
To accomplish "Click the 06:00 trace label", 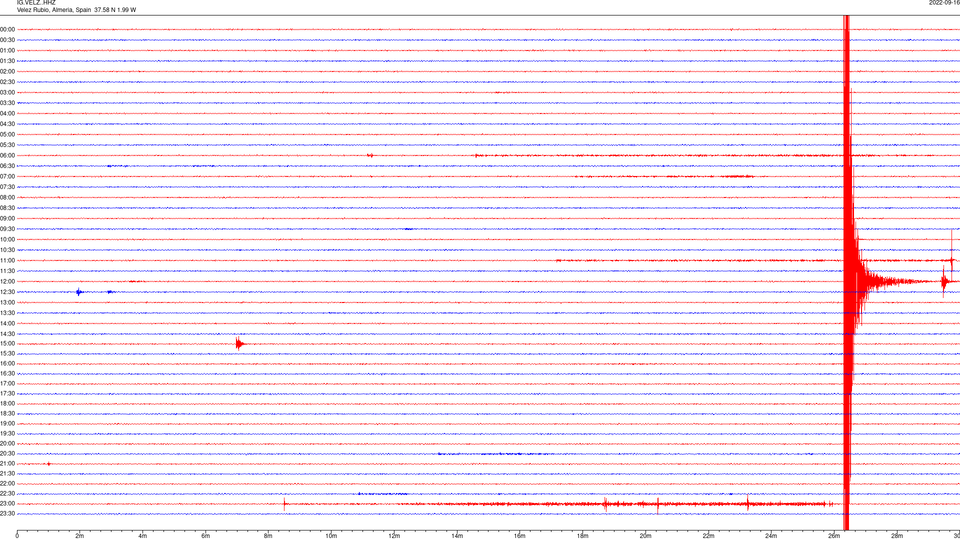I will click(x=7, y=156).
